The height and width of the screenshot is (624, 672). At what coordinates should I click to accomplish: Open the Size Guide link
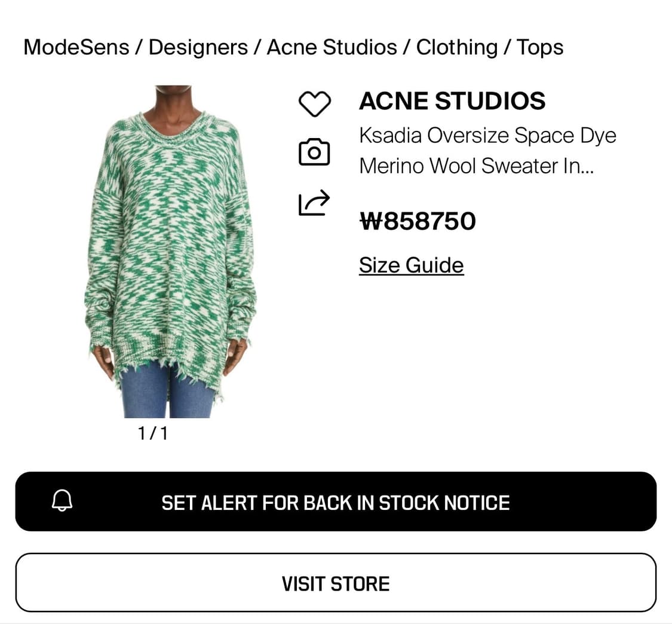coord(412,265)
